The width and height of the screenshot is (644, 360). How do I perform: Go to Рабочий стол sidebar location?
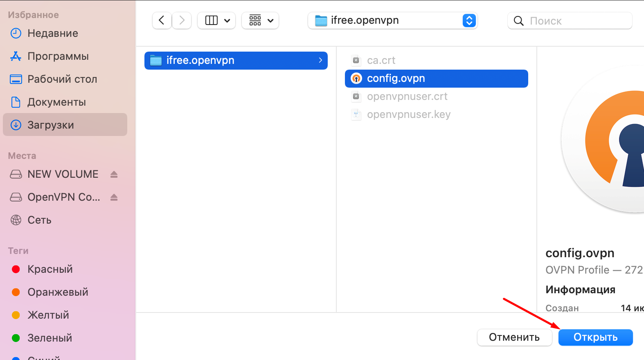click(x=62, y=79)
